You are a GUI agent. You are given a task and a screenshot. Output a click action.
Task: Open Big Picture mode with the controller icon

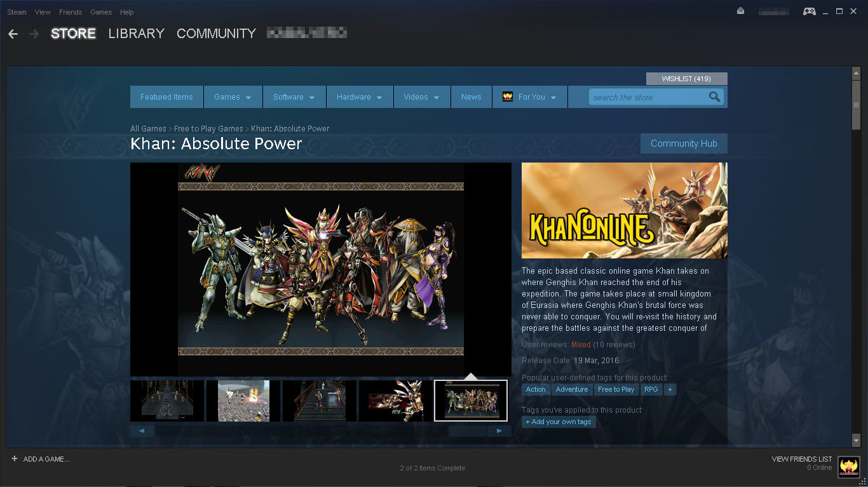[809, 11]
